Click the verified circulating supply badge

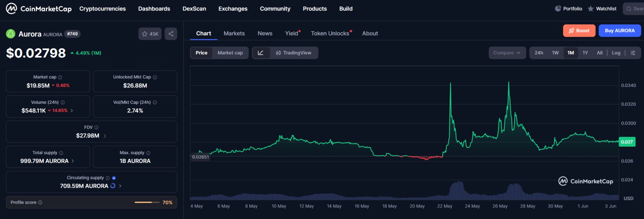coord(114,178)
